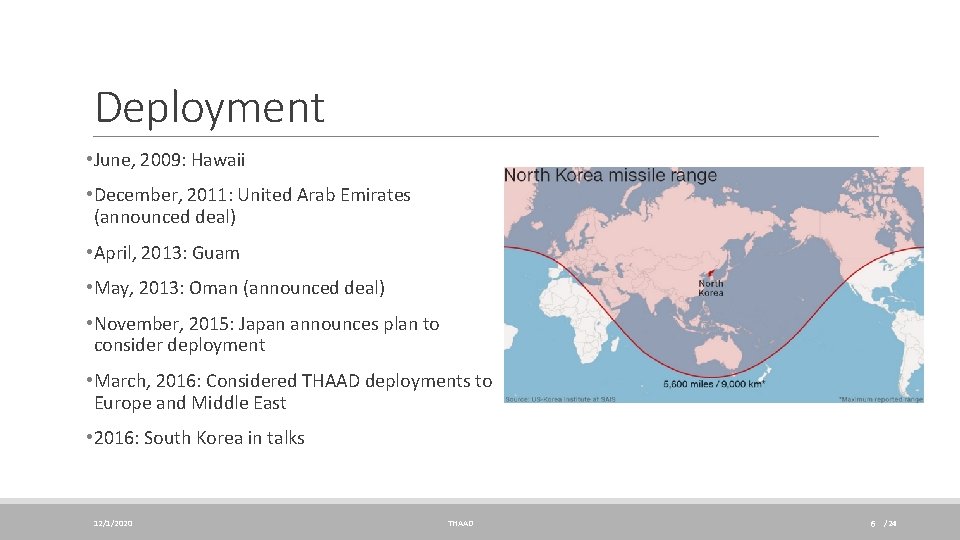Click the 'North Korea' label on the map
This screenshot has width=960, height=540.
[711, 288]
